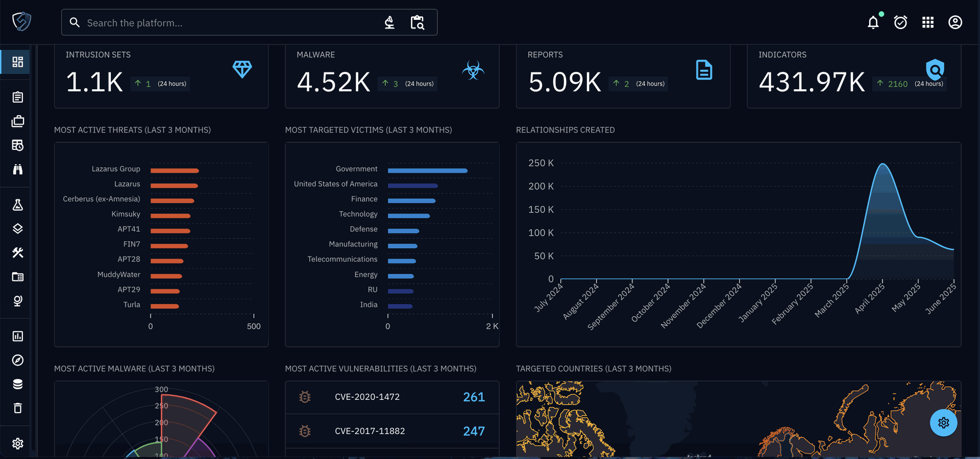Click the search magnifier icon

tap(75, 22)
